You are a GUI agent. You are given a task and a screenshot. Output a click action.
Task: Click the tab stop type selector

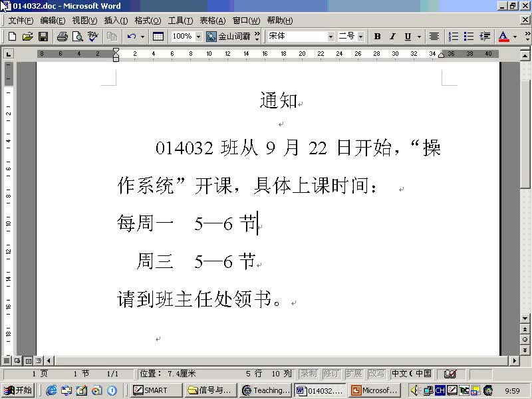[x=8, y=54]
